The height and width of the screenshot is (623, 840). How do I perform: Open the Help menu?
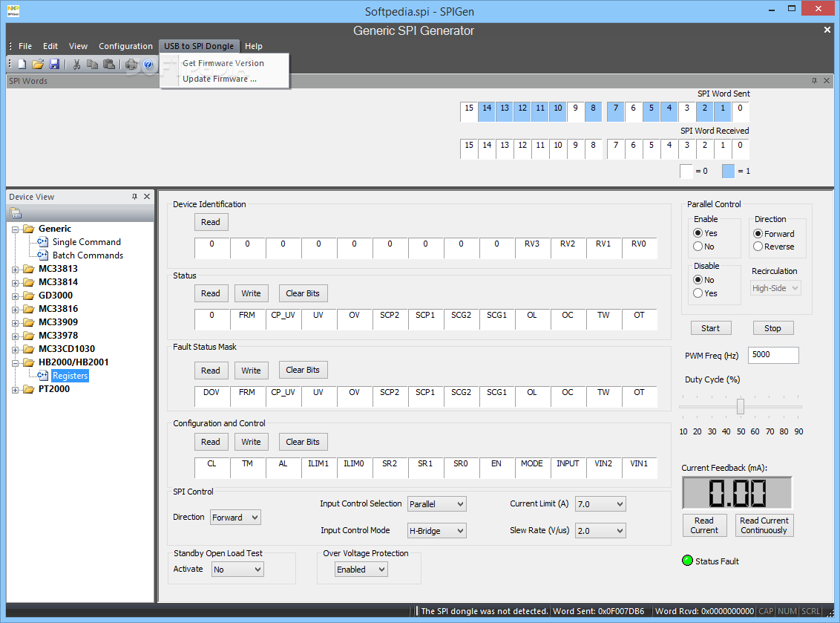click(x=253, y=46)
